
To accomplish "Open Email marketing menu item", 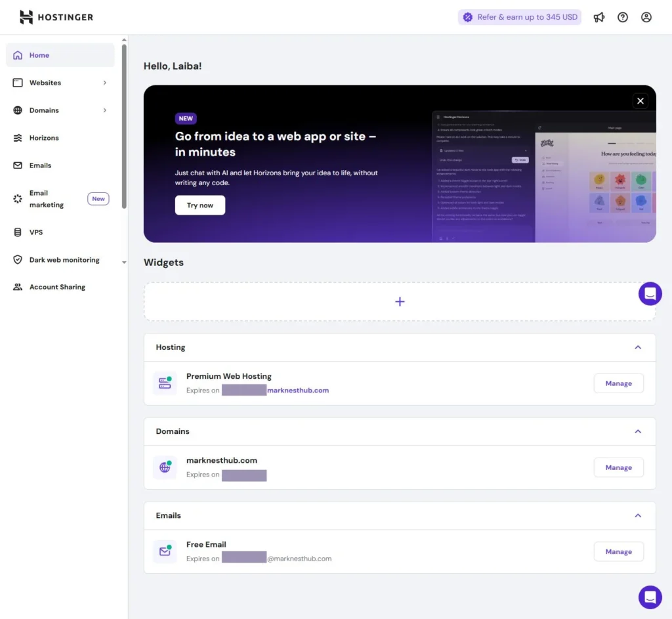I will pyautogui.click(x=60, y=199).
